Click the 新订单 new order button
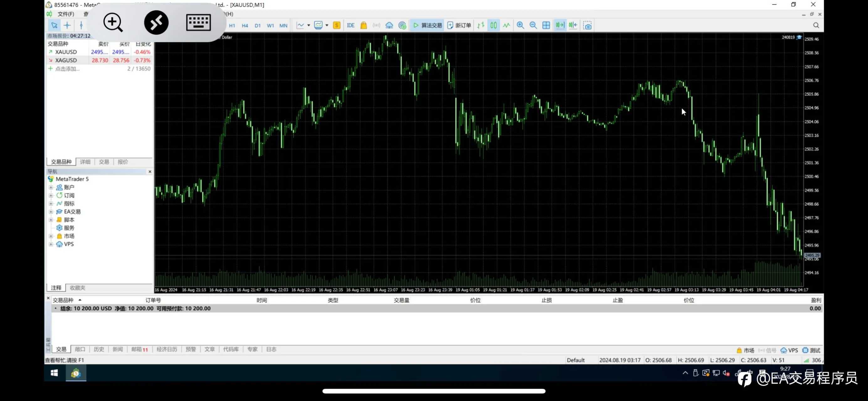 (x=459, y=25)
